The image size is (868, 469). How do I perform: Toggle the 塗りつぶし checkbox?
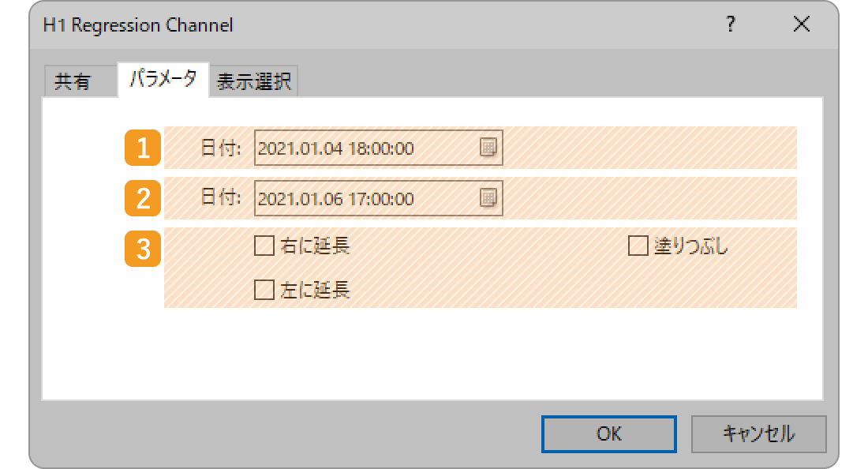coord(638,246)
